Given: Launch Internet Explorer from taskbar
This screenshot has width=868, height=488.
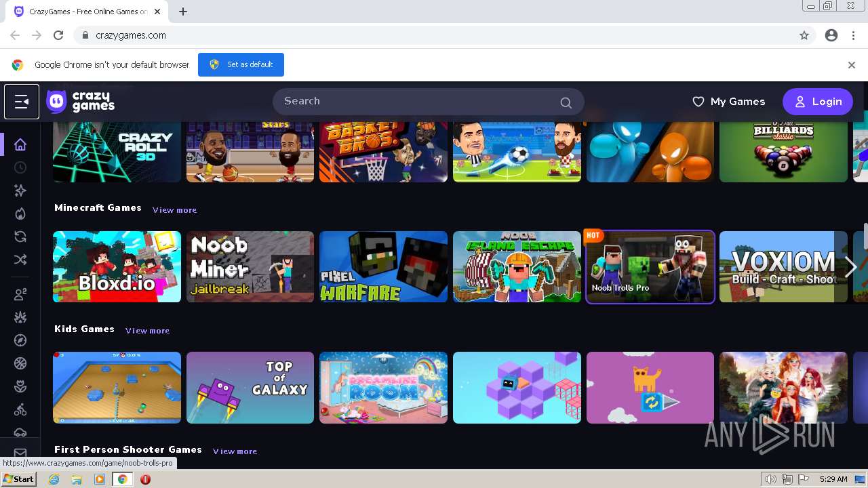Looking at the screenshot, I should point(54,479).
